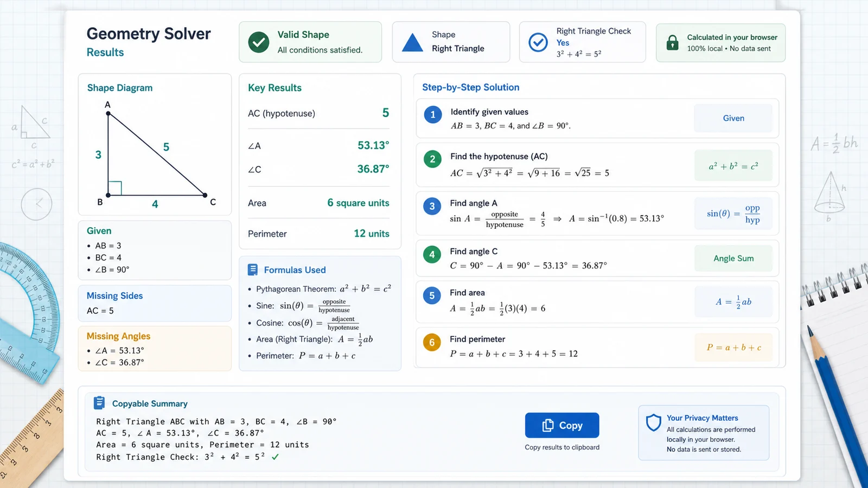Click the step 1 number badge

click(433, 114)
